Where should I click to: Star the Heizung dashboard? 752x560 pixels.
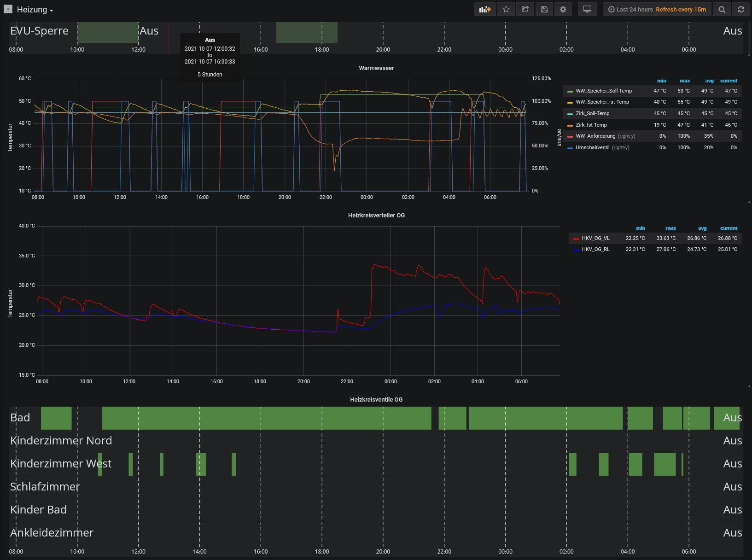point(506,9)
